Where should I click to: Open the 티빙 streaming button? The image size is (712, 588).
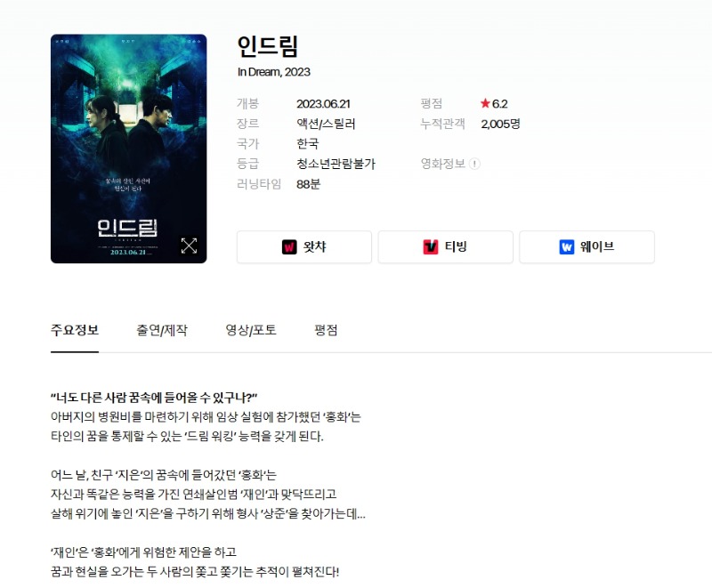(446, 246)
